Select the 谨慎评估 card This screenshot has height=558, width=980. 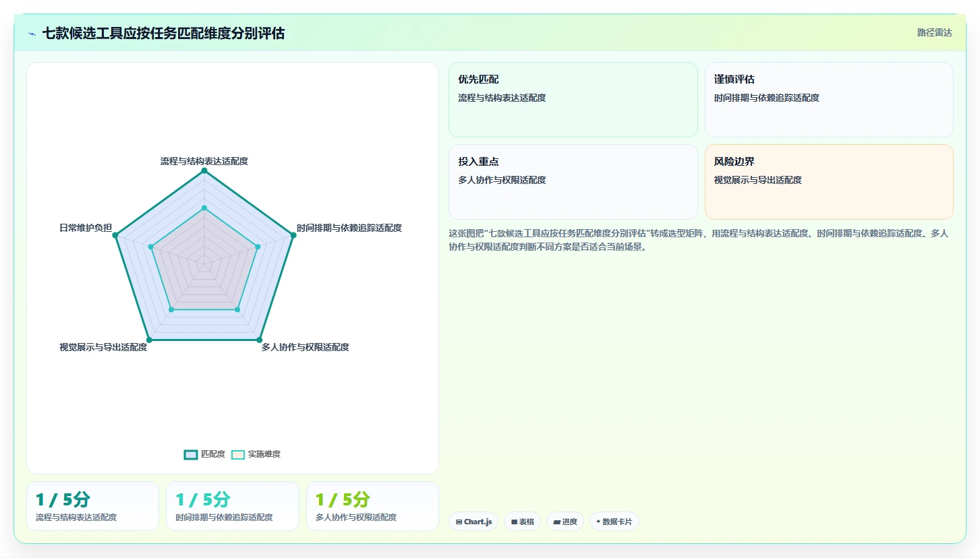829,100
